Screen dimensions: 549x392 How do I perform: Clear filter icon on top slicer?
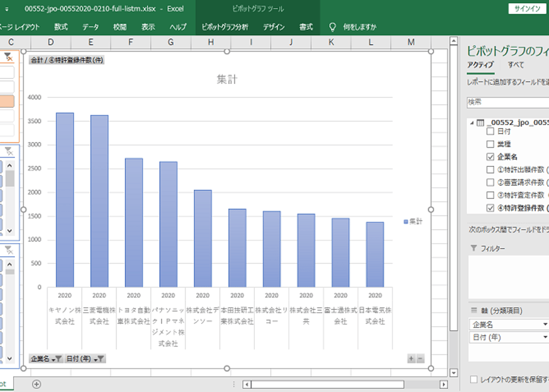pos(8,56)
